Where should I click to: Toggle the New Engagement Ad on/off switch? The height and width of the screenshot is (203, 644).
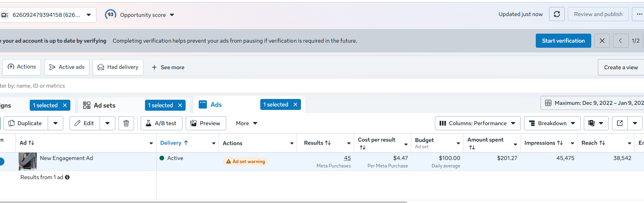pos(2,161)
